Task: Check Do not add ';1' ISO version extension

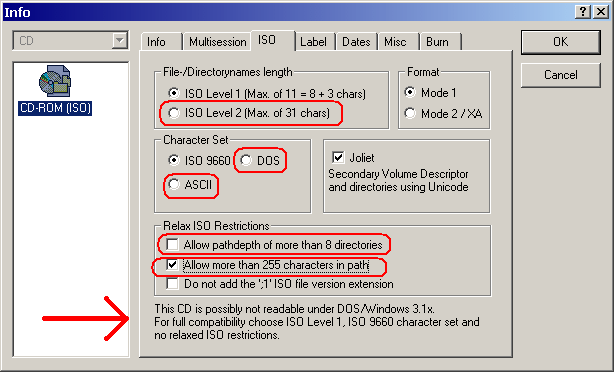Action: tap(172, 284)
